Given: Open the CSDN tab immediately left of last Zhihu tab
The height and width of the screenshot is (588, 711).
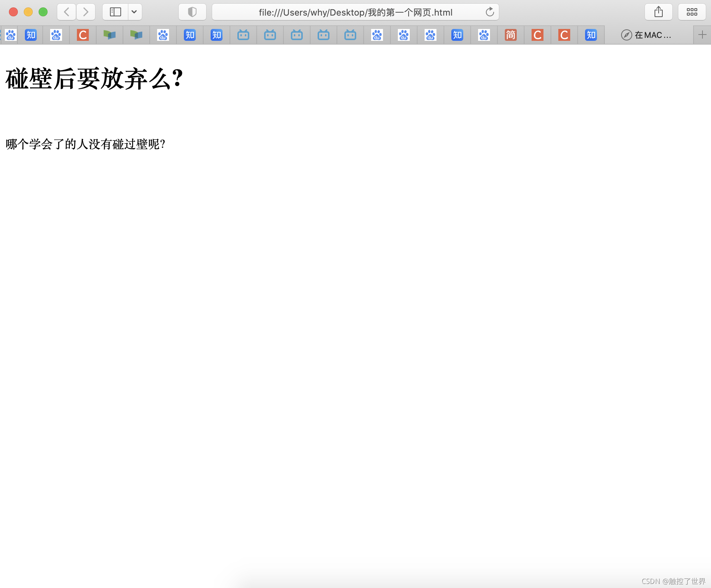Looking at the screenshot, I should click(x=564, y=35).
